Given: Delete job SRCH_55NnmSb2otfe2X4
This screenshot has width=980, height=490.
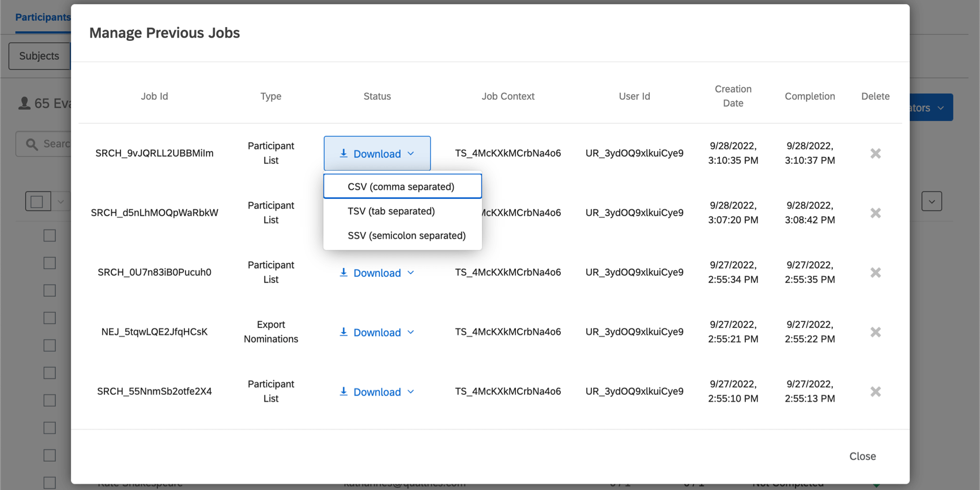Looking at the screenshot, I should click(x=875, y=391).
